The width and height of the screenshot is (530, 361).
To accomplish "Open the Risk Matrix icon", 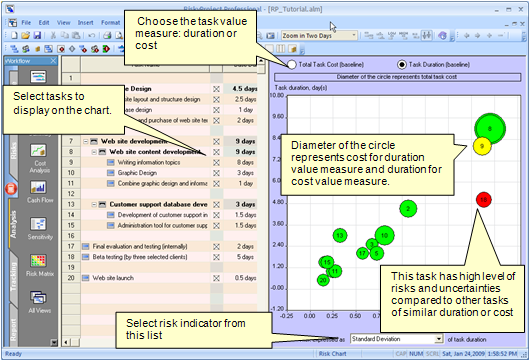I will pyautogui.click(x=39, y=261).
